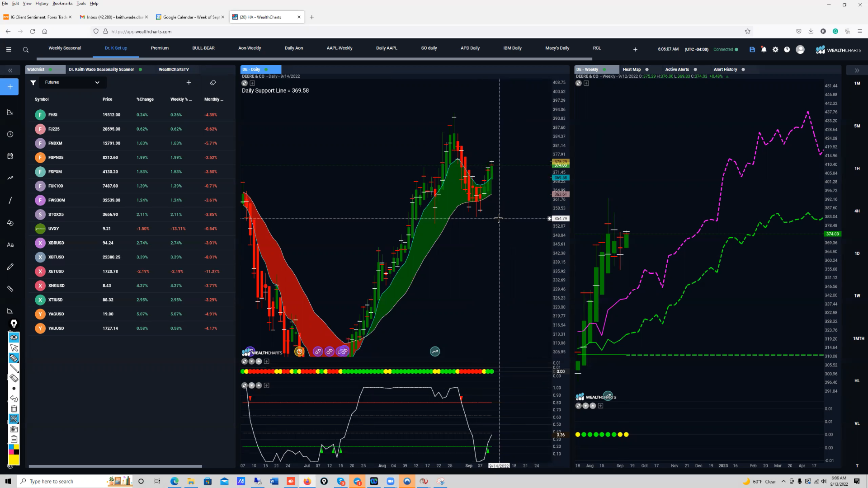
Task: Add a new workspace tab with plus
Action: click(x=635, y=50)
